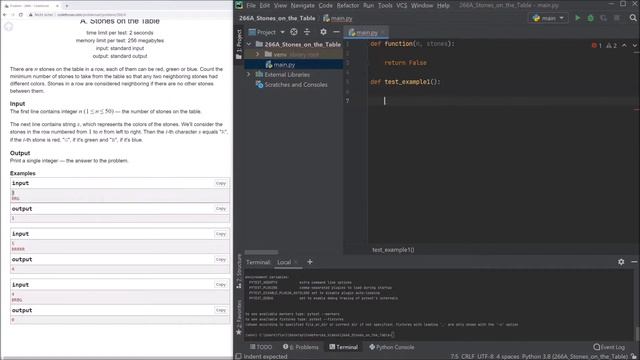Open the Problems tool window tab

(x=301, y=347)
